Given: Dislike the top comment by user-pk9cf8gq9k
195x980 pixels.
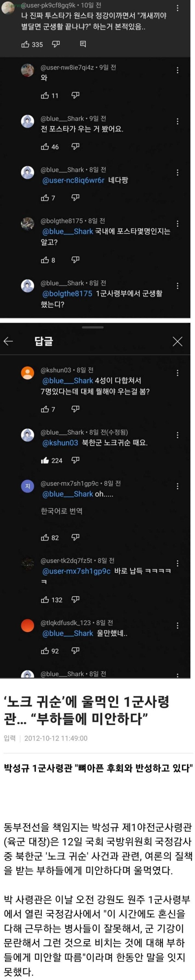Looking at the screenshot, I should [x=56, y=44].
